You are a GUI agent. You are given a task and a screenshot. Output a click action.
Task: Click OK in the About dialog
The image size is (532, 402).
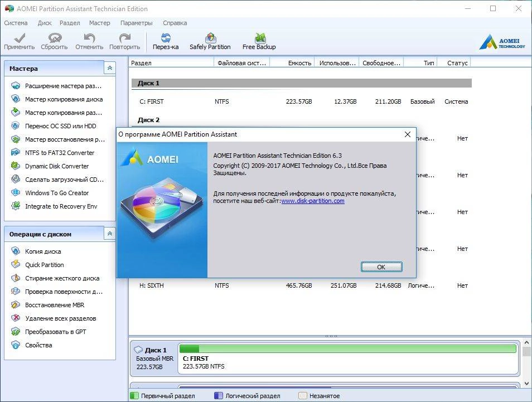coord(381,267)
